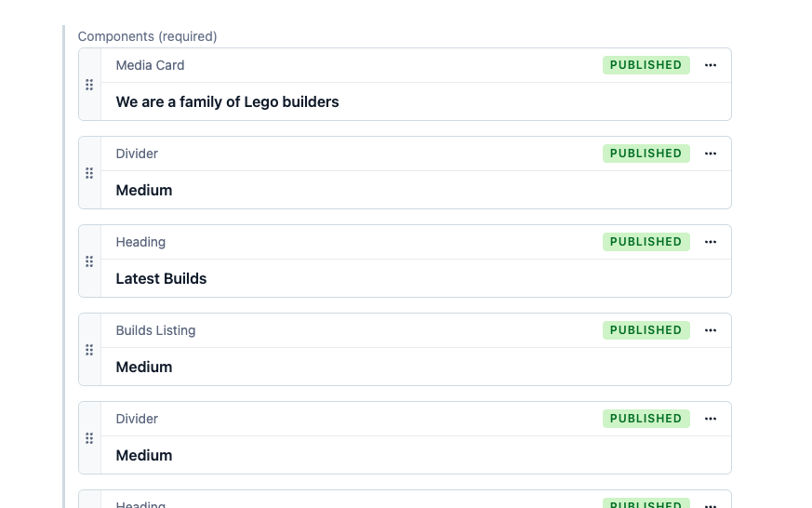Open the 'We are a family of Lego builders' entry

coord(227,102)
